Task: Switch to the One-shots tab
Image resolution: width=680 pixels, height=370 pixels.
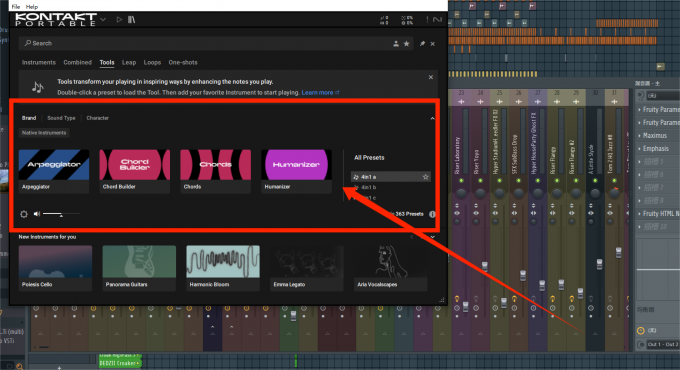Action: [183, 62]
